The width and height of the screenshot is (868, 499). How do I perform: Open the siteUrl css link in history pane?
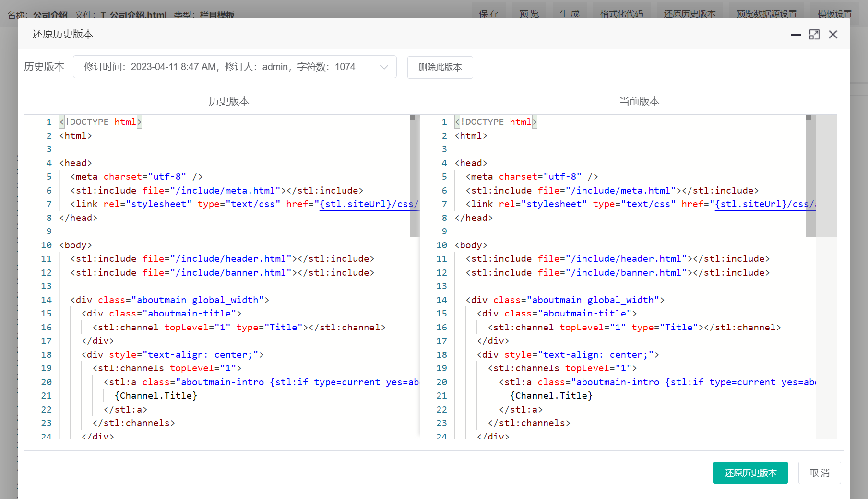(369, 204)
